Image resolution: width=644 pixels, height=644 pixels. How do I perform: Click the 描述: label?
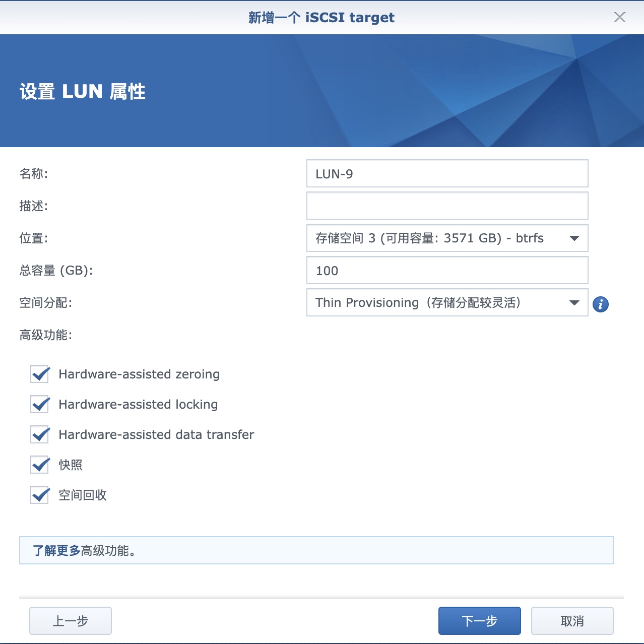coord(34,206)
